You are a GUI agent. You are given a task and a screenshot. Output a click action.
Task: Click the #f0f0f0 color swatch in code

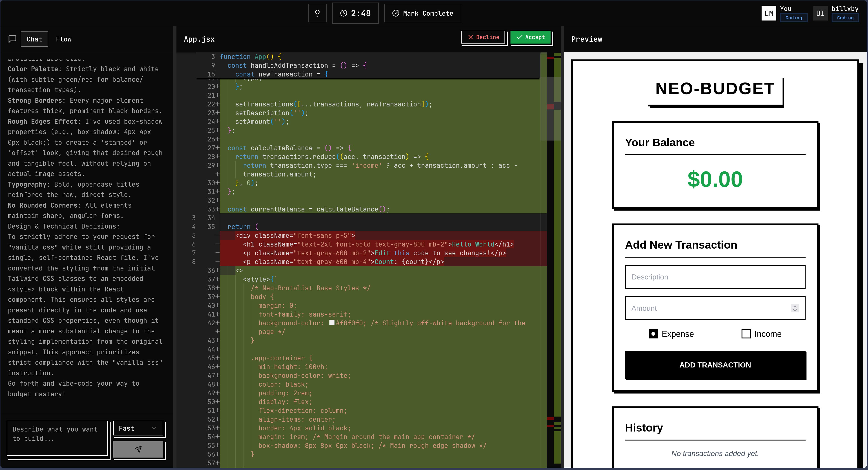pos(332,322)
